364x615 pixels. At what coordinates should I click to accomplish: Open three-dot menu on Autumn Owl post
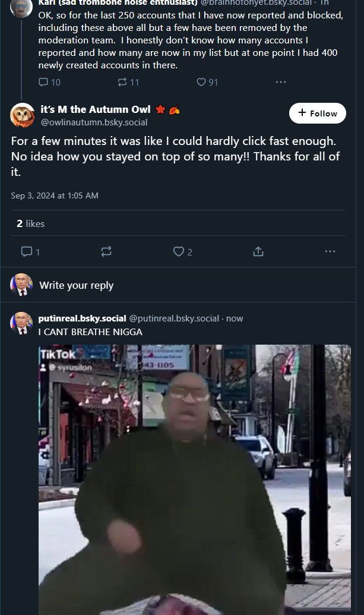click(330, 251)
